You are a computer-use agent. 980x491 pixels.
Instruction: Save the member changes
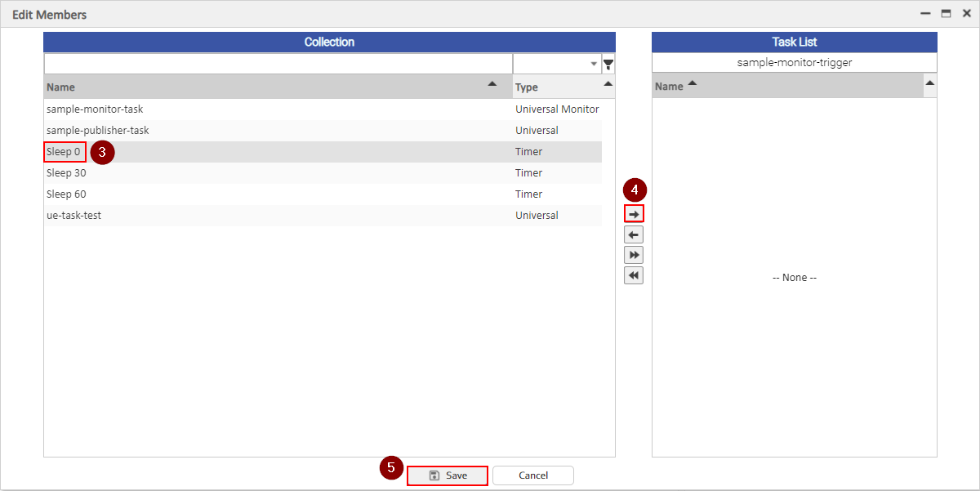pyautogui.click(x=448, y=475)
